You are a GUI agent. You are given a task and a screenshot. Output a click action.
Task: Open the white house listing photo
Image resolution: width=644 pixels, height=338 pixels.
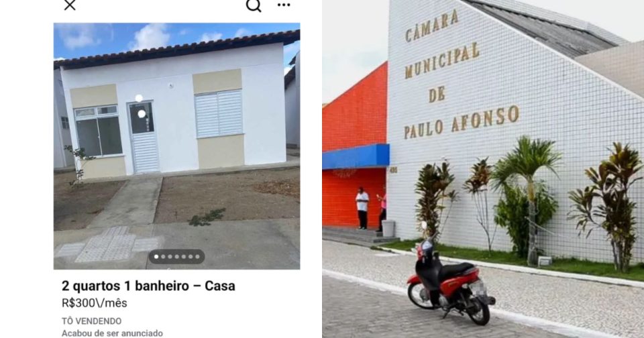point(176,146)
